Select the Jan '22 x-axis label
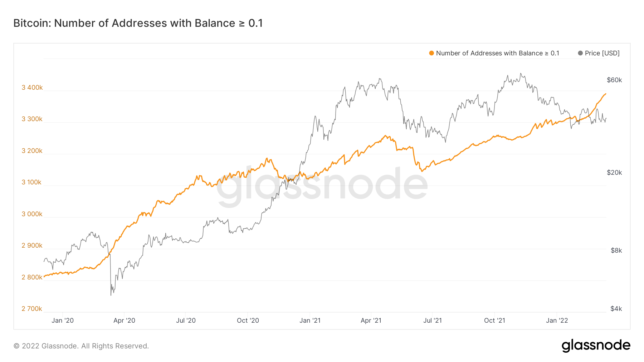Viewport: 644px width, 362px height. 557,321
